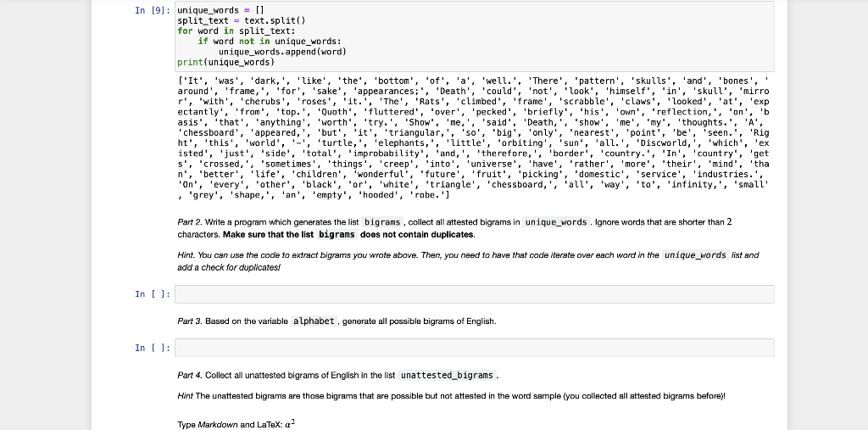Click the 'In [ ]:' prompt of Part 3 cell
Screen dimensions: 868x430
coord(153,348)
